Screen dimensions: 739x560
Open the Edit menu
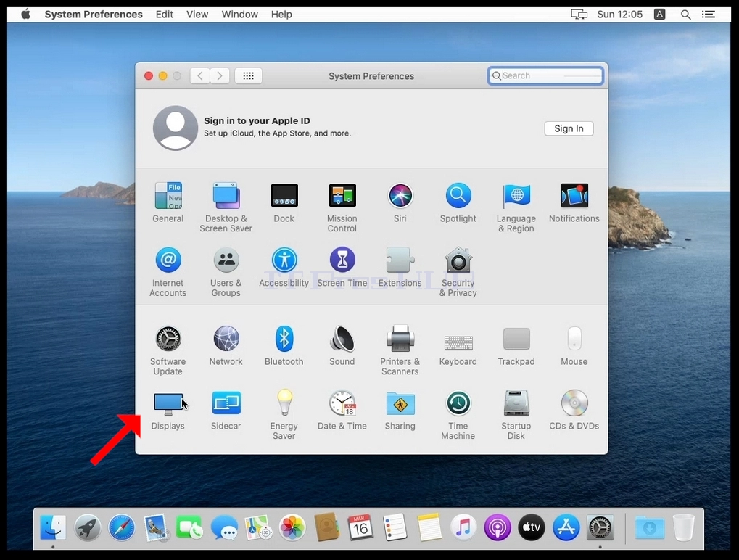pos(165,14)
